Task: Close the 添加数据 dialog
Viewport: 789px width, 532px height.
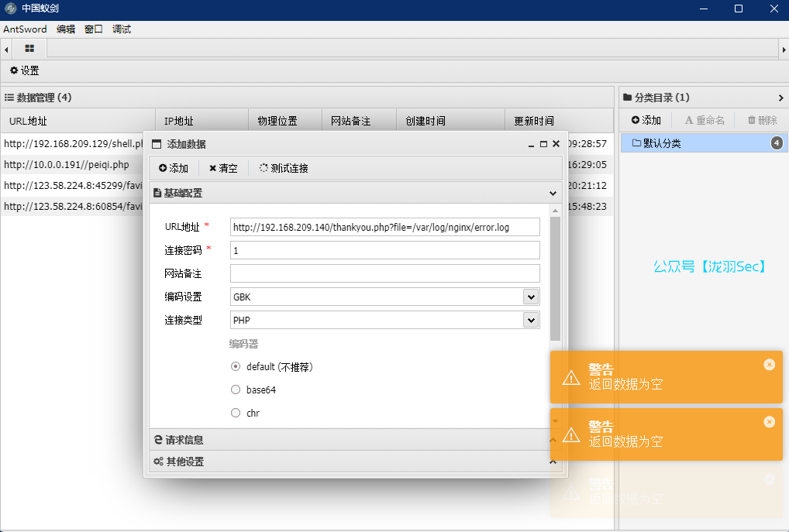Action: (x=556, y=144)
